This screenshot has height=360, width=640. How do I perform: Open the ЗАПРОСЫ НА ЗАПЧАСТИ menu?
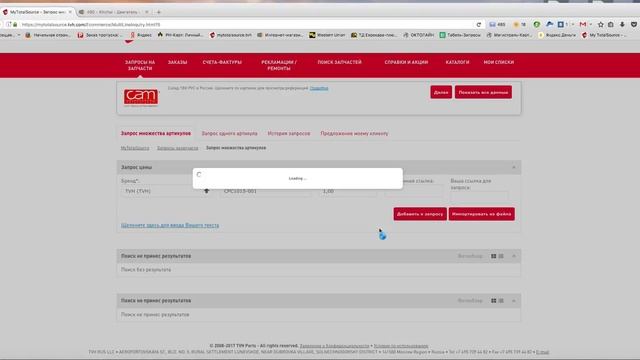coord(140,65)
